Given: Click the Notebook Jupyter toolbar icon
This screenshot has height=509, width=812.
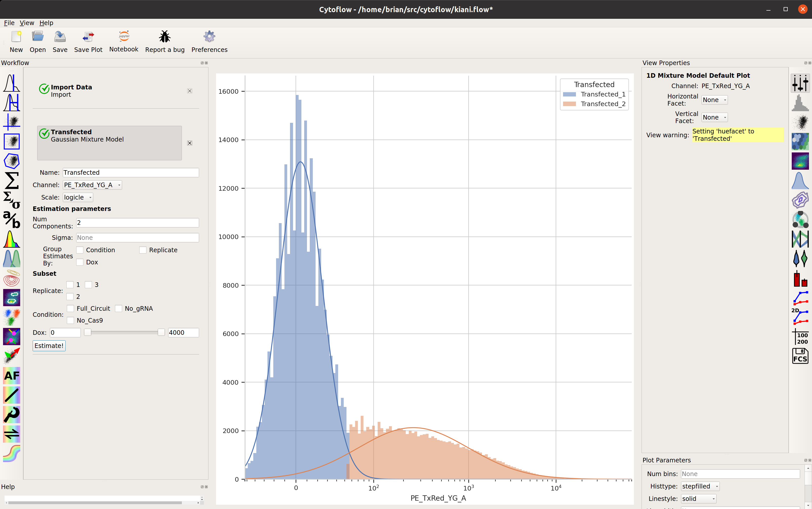Looking at the screenshot, I should pos(124,36).
